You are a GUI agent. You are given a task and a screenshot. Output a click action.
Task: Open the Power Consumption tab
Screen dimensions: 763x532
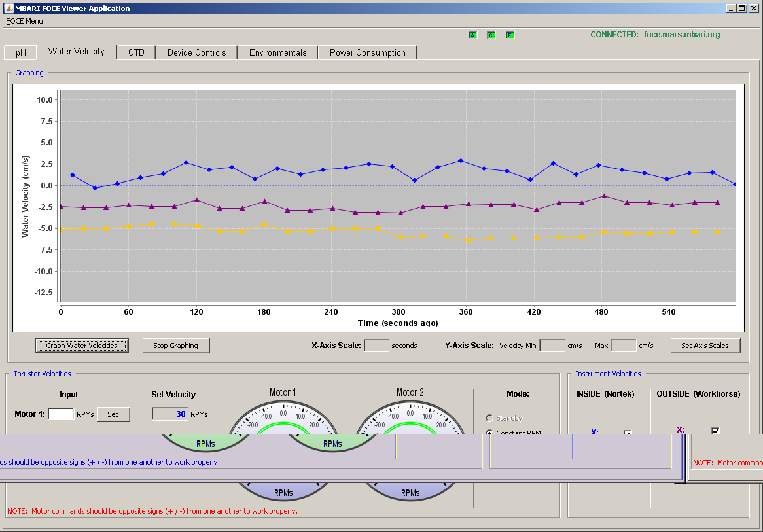tap(367, 52)
